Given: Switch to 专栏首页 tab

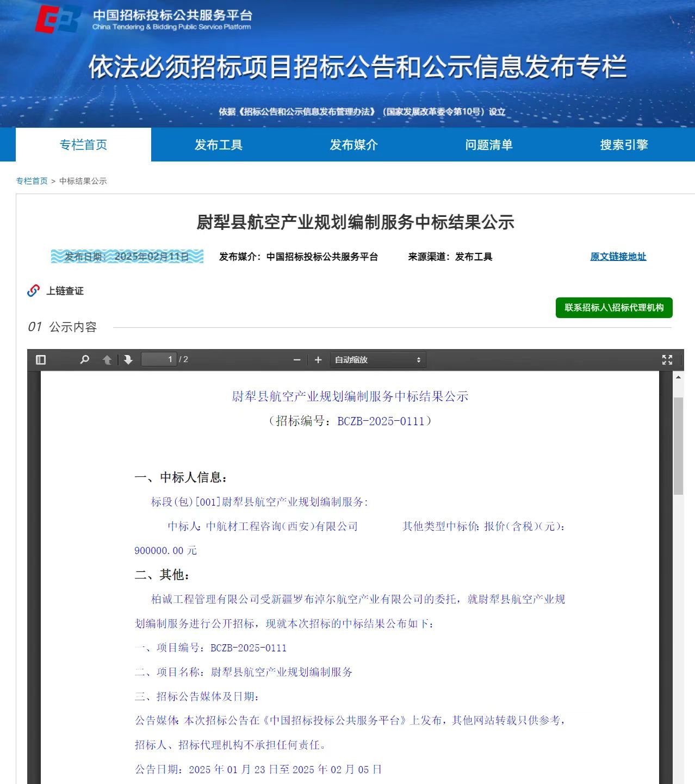Looking at the screenshot, I should 83,145.
